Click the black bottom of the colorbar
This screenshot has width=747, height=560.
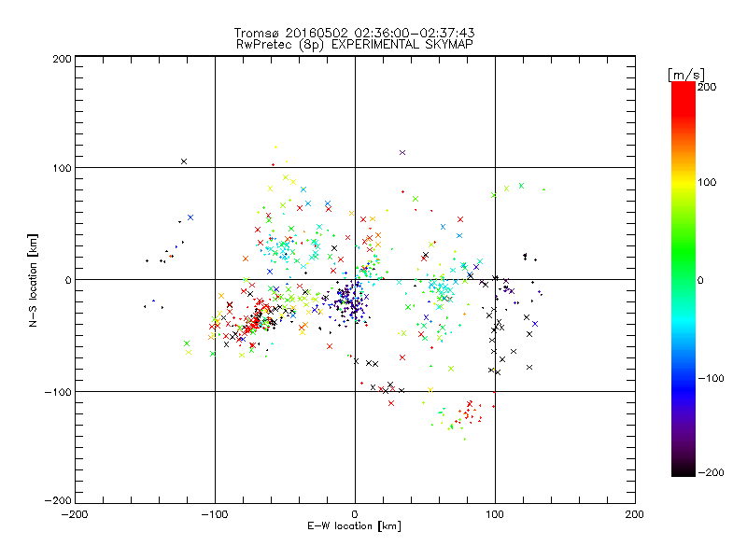coord(684,470)
